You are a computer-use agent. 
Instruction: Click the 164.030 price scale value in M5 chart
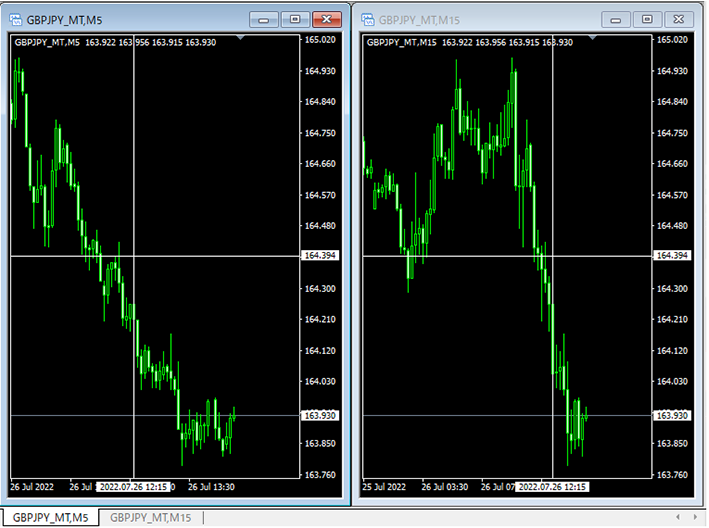coord(320,382)
